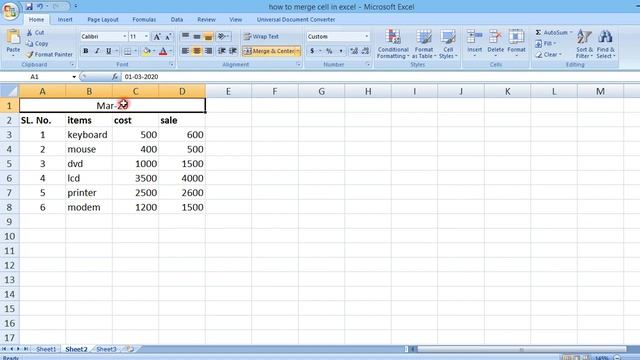Click the Delete cells icon
Screen dimensions: 640x360
tap(496, 38)
